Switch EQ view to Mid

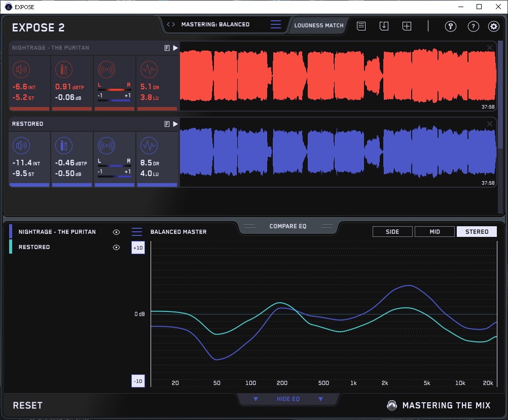coord(434,232)
